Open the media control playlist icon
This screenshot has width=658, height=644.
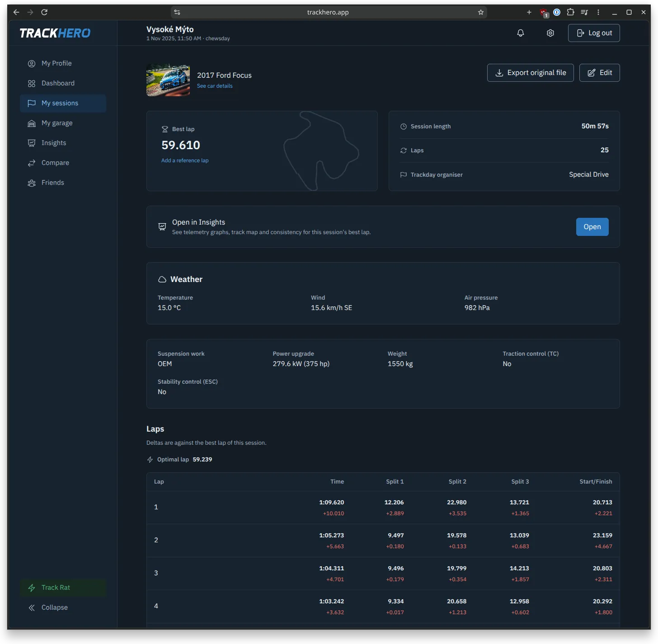[584, 12]
